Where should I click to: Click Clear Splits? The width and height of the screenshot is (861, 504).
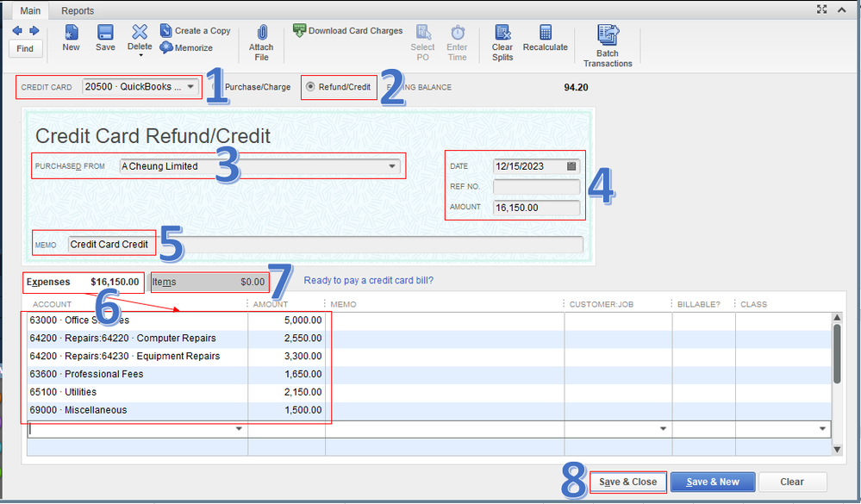(502, 43)
